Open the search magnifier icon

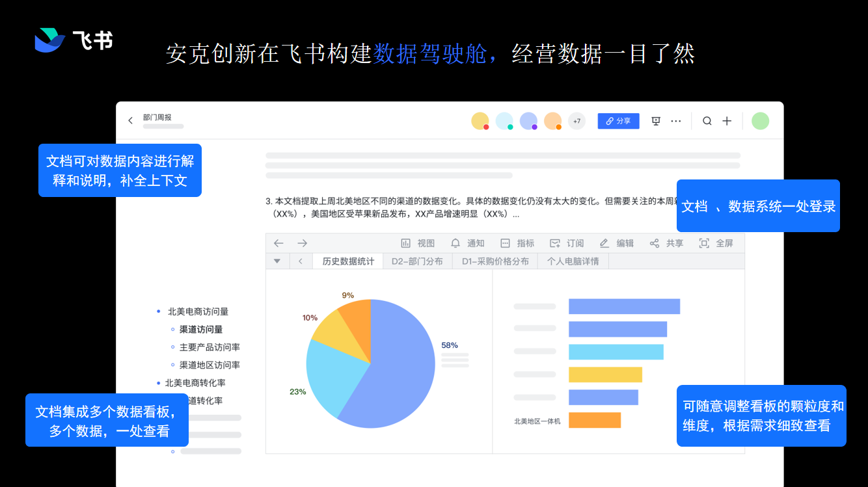pos(707,121)
